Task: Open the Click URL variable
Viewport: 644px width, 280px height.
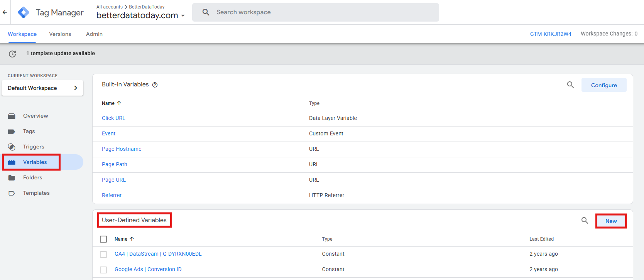Action: pyautogui.click(x=113, y=118)
